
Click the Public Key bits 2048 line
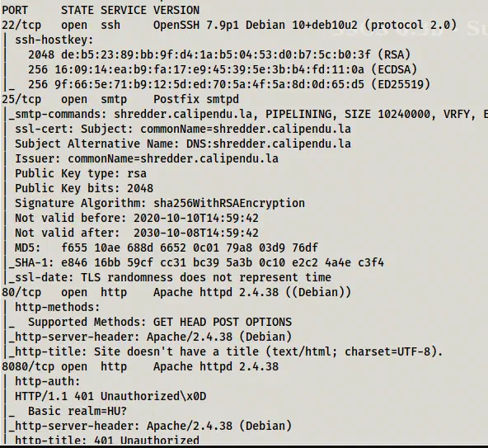tap(84, 188)
